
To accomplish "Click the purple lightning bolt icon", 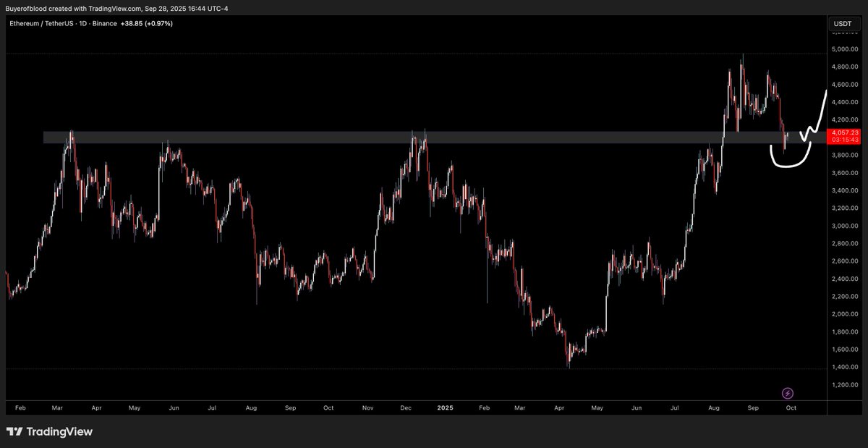I will pyautogui.click(x=788, y=393).
